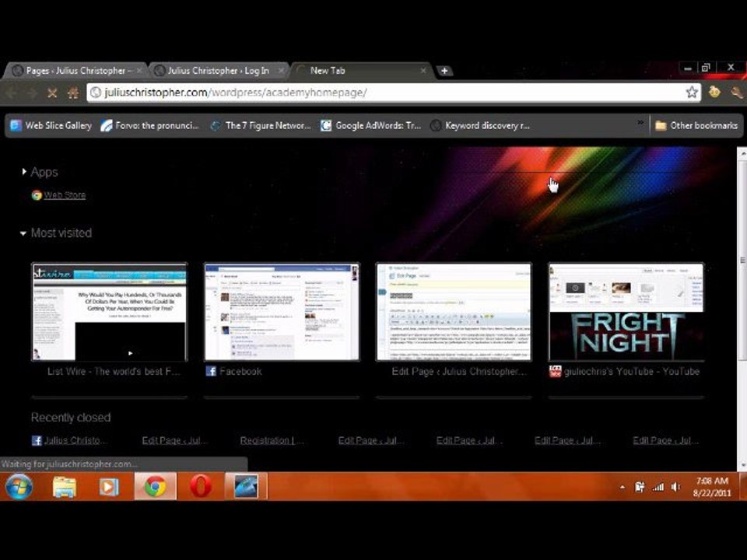Close the Julius Christopher Log In tab
The height and width of the screenshot is (560, 747).
tap(281, 71)
